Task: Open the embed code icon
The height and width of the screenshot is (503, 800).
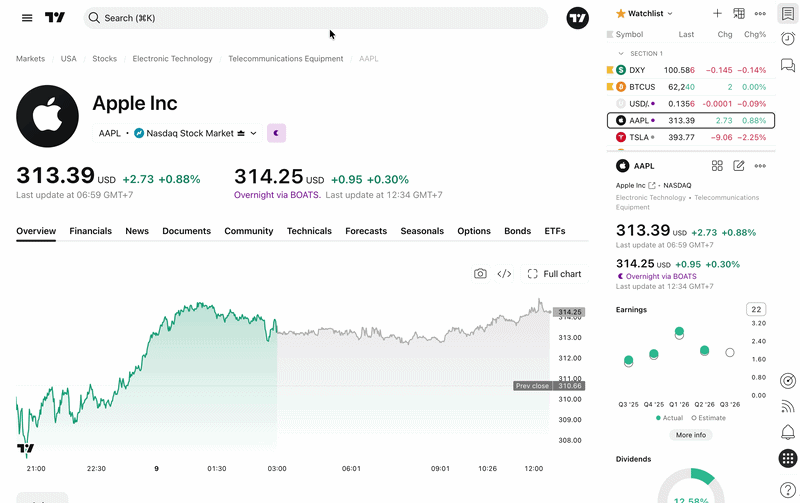Action: pos(504,274)
